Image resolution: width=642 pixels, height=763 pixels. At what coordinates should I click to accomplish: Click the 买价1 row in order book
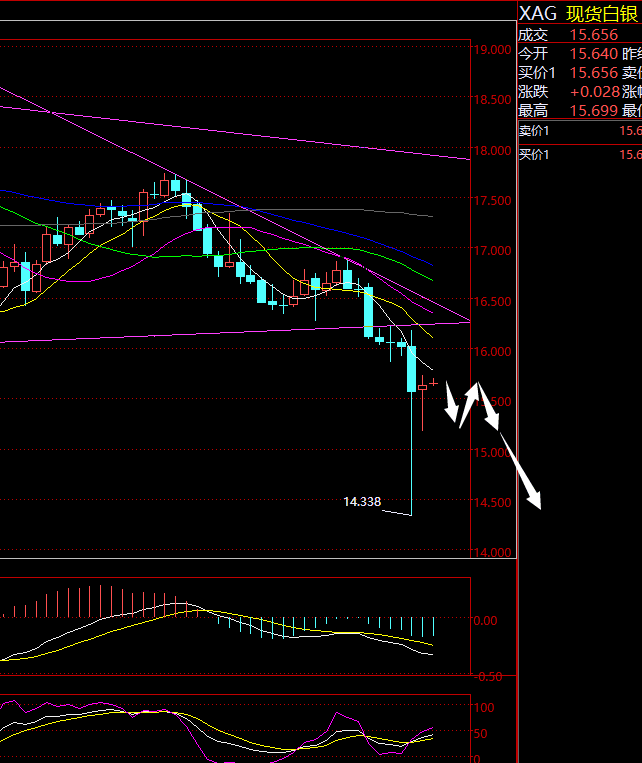pos(580,155)
